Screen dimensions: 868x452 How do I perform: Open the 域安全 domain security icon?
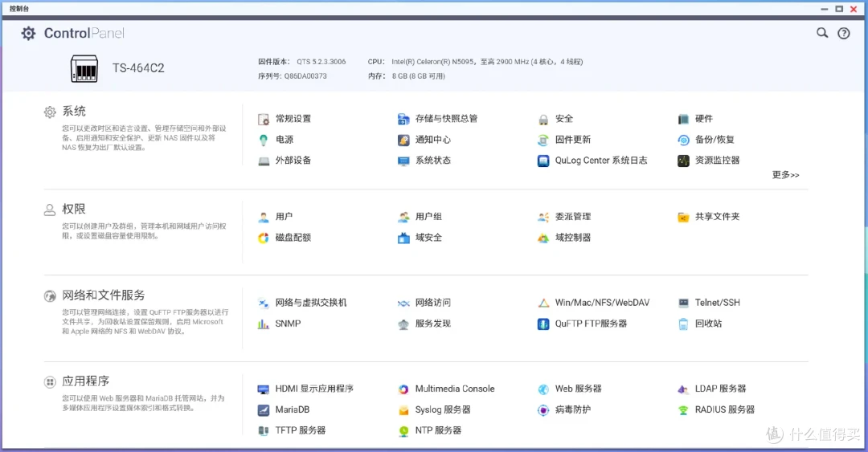(403, 238)
